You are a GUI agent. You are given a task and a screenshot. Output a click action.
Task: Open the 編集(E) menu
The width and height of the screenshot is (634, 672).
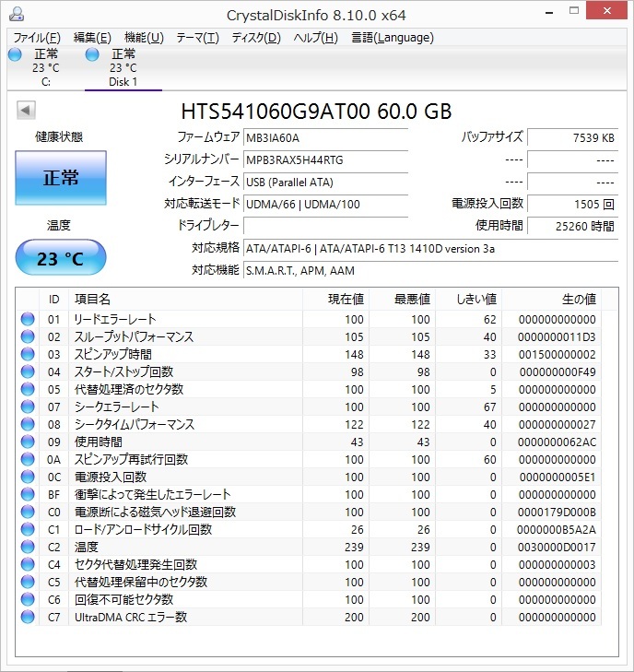pos(92,38)
